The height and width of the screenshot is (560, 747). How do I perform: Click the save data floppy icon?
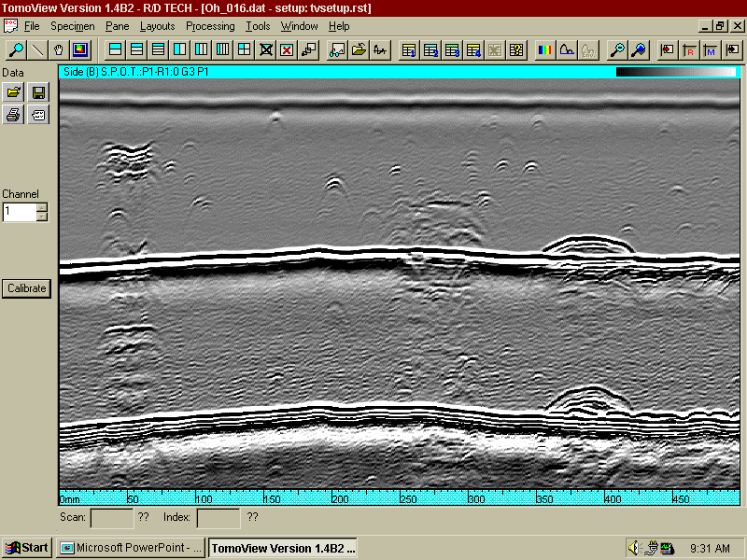[x=37, y=91]
